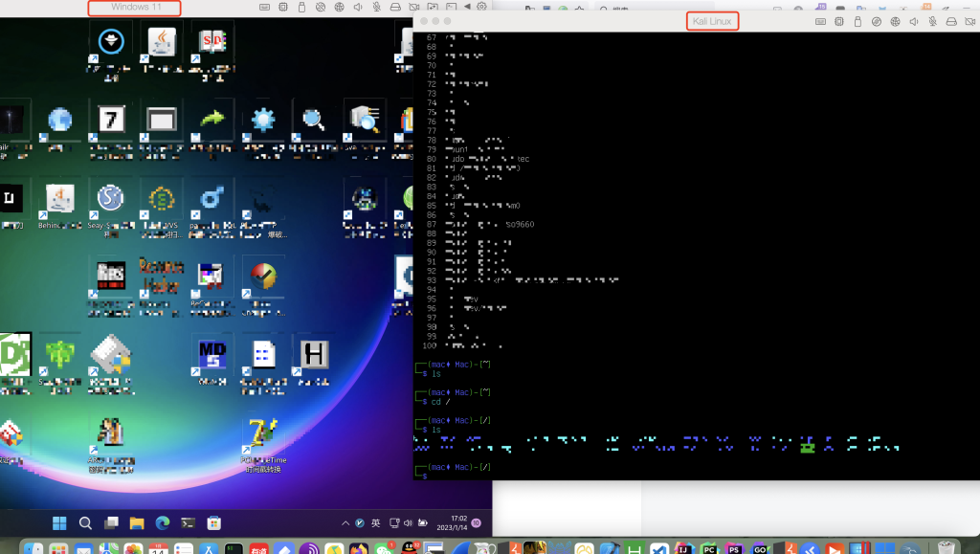The height and width of the screenshot is (554, 980).
Task: Open CPU settings icon in Windows 11 toolbar
Action: [x=283, y=7]
